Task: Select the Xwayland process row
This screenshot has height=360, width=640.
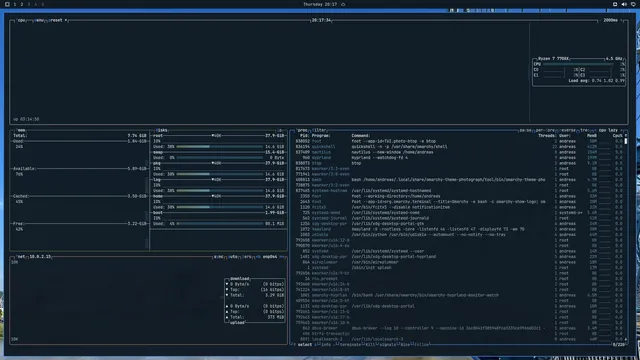Action: pos(459,229)
